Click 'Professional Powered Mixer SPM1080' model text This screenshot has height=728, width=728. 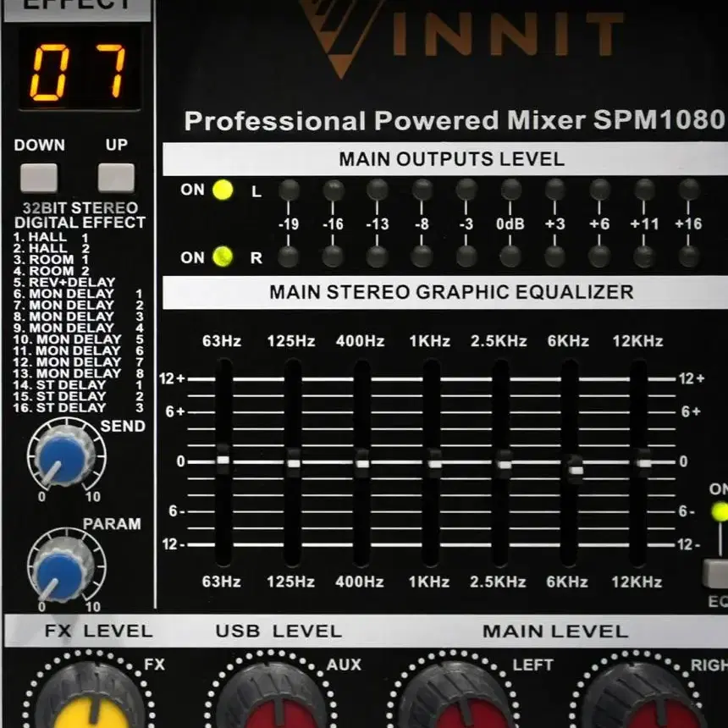tap(454, 121)
